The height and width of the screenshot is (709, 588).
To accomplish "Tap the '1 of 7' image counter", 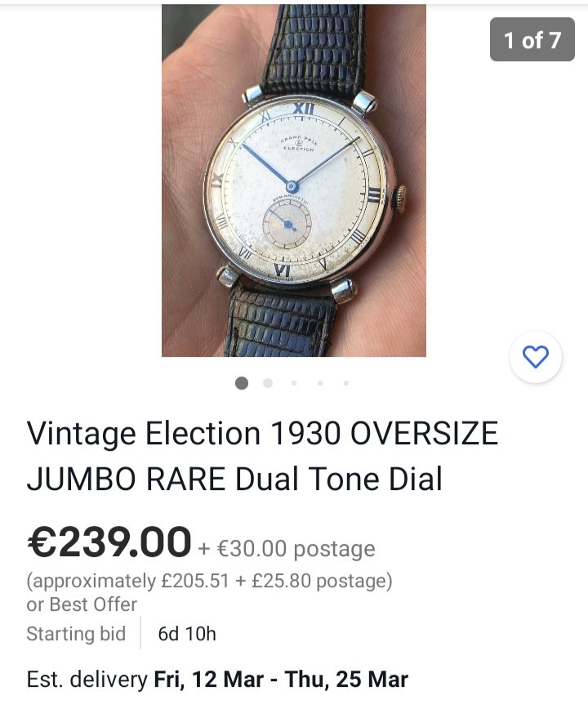I will point(532,39).
